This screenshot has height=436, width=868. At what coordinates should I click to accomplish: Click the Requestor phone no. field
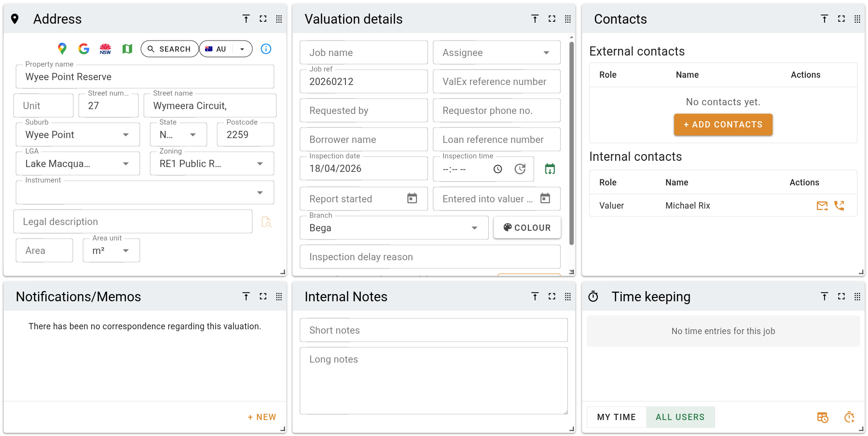coord(497,111)
